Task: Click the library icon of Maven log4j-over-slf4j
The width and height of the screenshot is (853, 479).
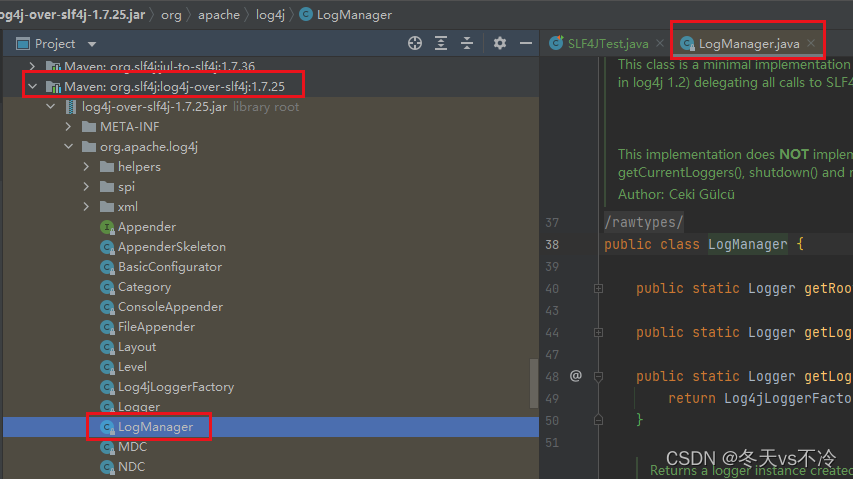Action: click(53, 86)
